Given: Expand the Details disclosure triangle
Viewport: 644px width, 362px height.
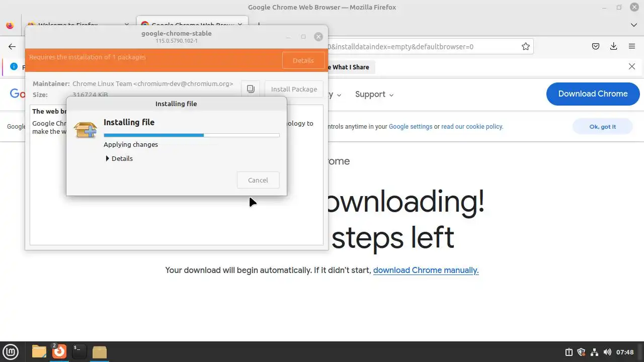Looking at the screenshot, I should click(107, 158).
